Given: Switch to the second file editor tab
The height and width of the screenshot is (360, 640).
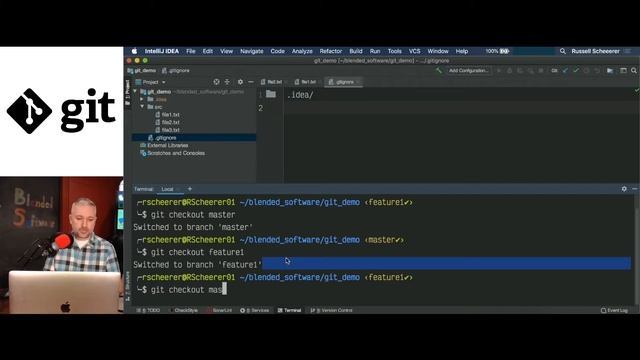Looking at the screenshot, I should tap(307, 82).
